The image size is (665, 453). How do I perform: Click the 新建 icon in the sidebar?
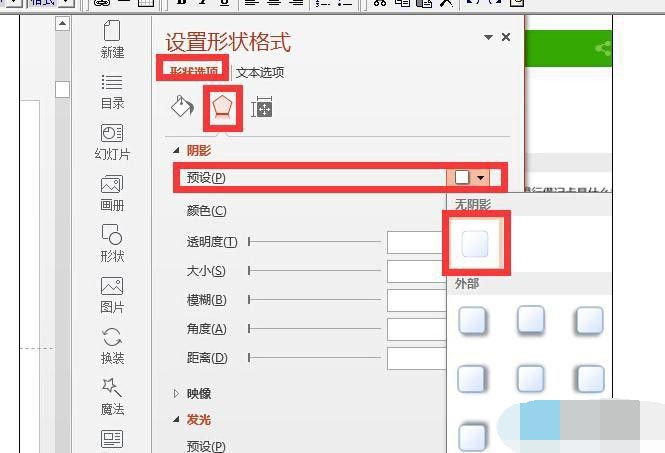click(x=112, y=31)
